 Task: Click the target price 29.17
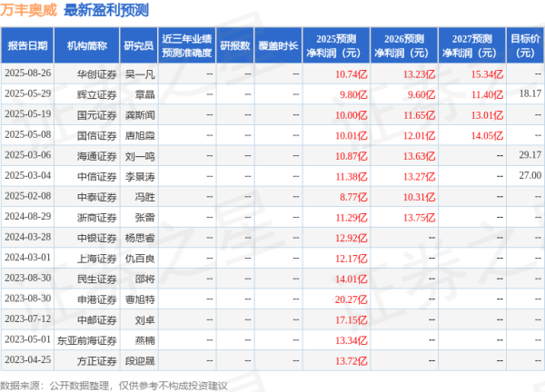click(x=530, y=155)
